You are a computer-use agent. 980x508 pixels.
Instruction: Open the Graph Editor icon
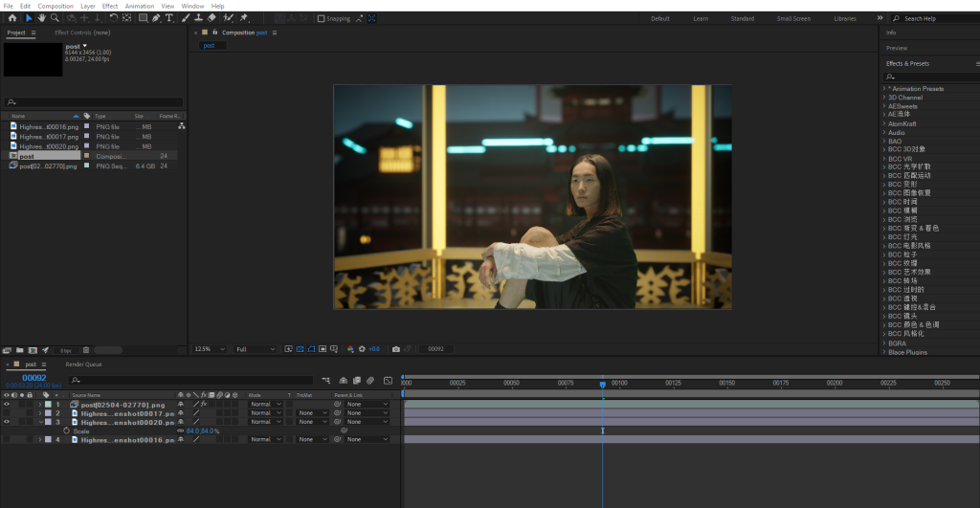click(388, 380)
